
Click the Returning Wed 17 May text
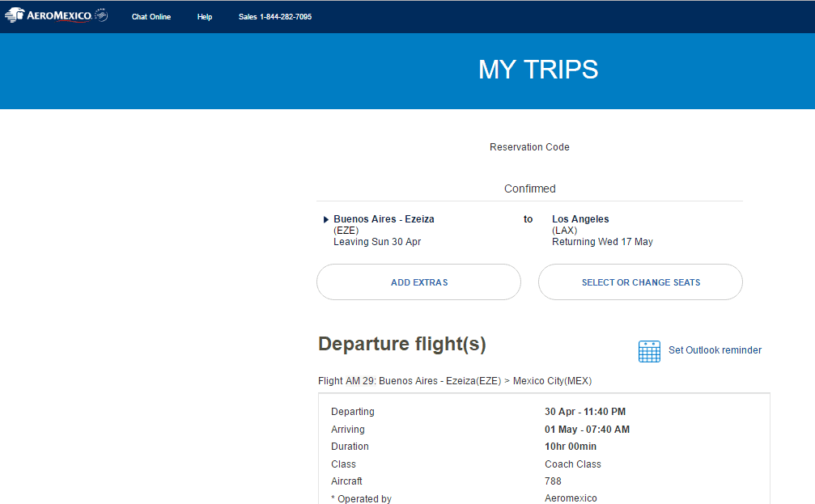(602, 242)
